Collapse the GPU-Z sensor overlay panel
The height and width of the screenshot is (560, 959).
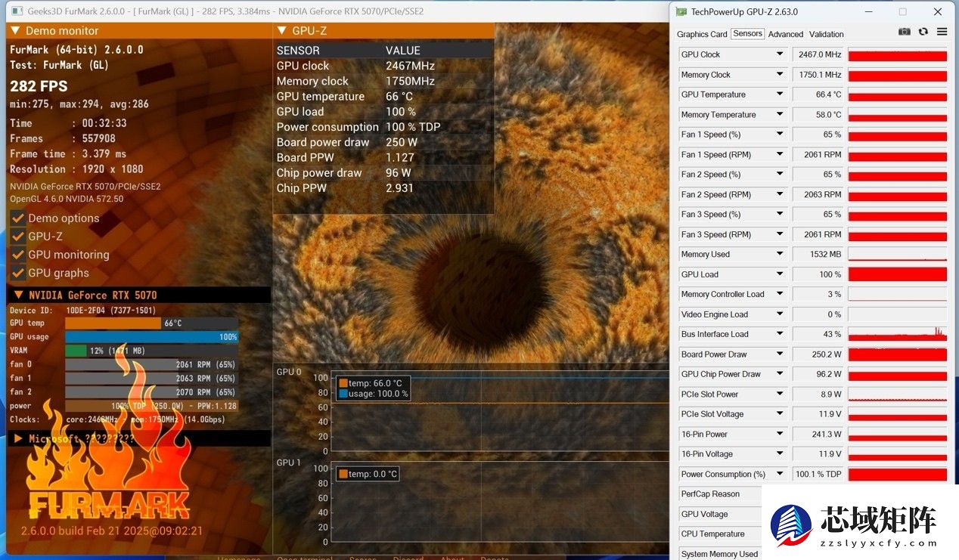(281, 31)
